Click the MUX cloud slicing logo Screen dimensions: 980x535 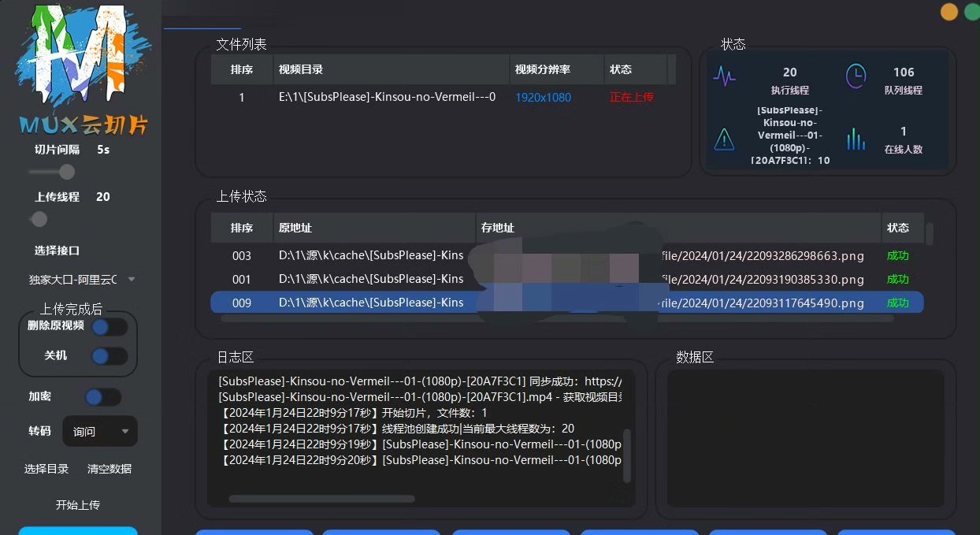(82, 71)
